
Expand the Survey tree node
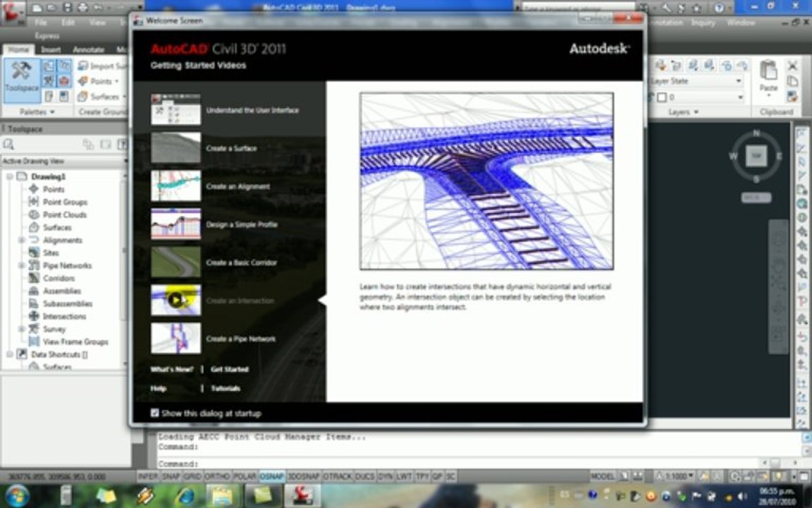click(21, 329)
